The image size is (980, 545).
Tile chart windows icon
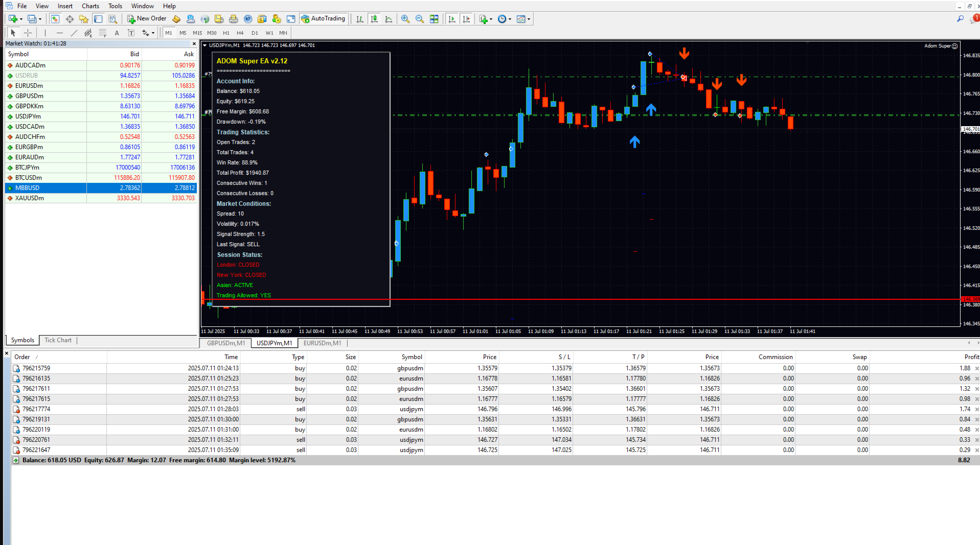pos(434,19)
